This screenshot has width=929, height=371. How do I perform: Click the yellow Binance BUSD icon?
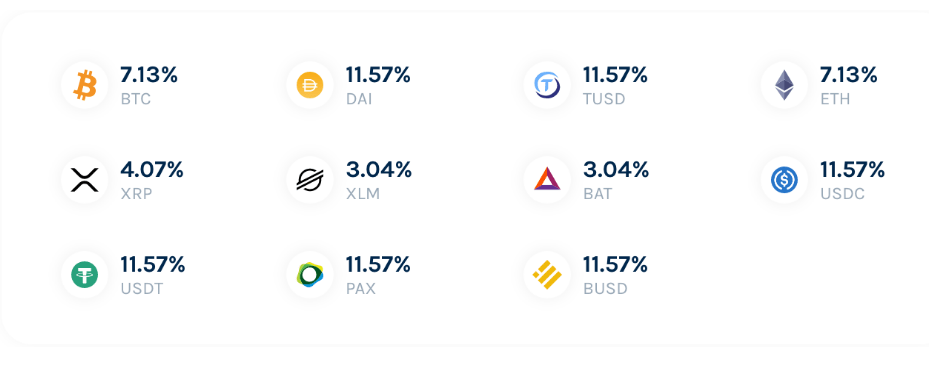(547, 274)
